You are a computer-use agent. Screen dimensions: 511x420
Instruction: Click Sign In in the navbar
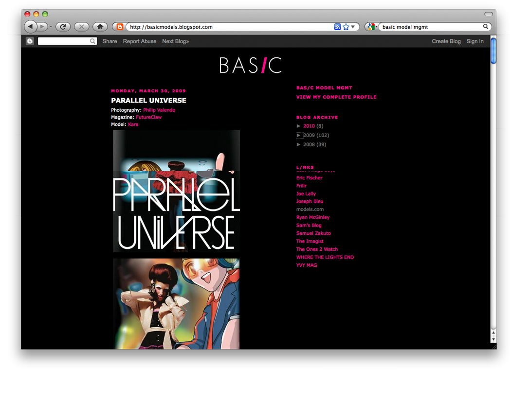click(475, 41)
